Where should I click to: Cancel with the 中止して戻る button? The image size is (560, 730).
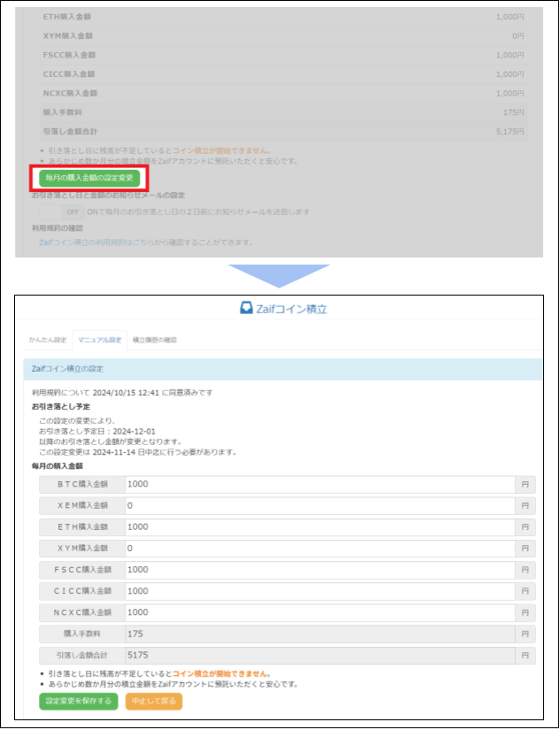click(154, 701)
